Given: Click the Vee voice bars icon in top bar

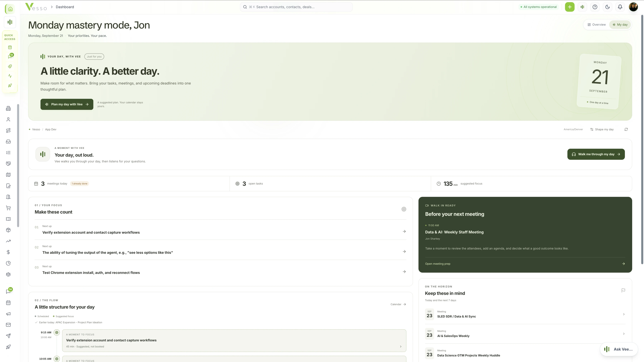Looking at the screenshot, I should 582,7.
